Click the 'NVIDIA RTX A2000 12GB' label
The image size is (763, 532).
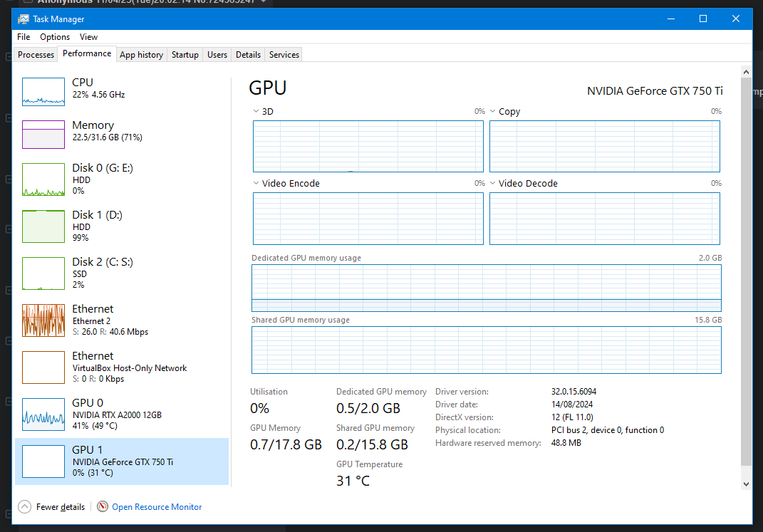118,414
